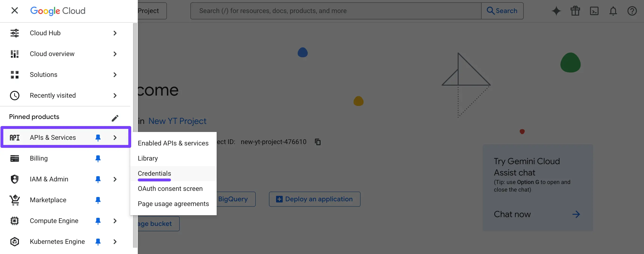Open the help question mark icon
This screenshot has width=644, height=254.
pyautogui.click(x=632, y=11)
